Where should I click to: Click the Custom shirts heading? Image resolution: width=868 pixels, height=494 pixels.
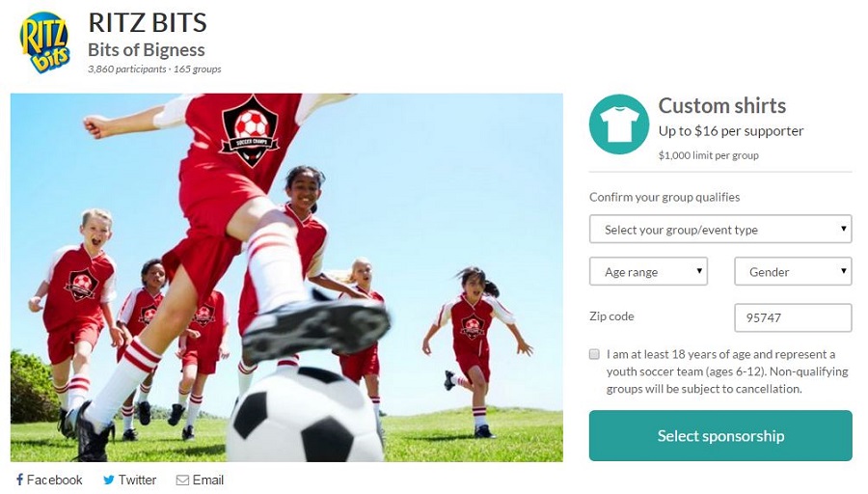point(721,105)
